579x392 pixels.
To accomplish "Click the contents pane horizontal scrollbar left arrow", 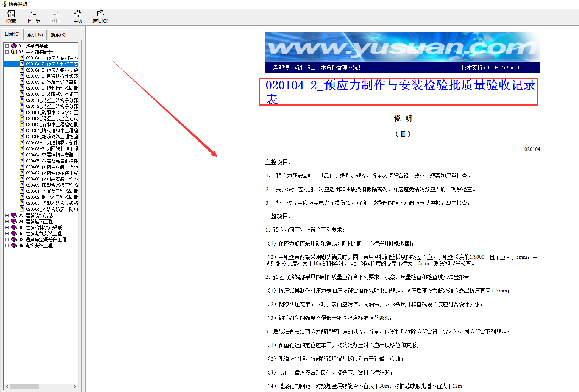I will (7, 386).
